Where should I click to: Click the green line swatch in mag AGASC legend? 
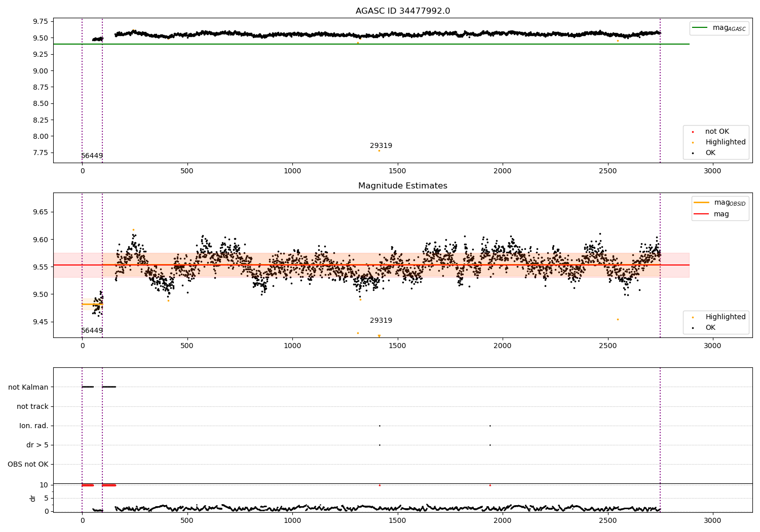click(700, 28)
